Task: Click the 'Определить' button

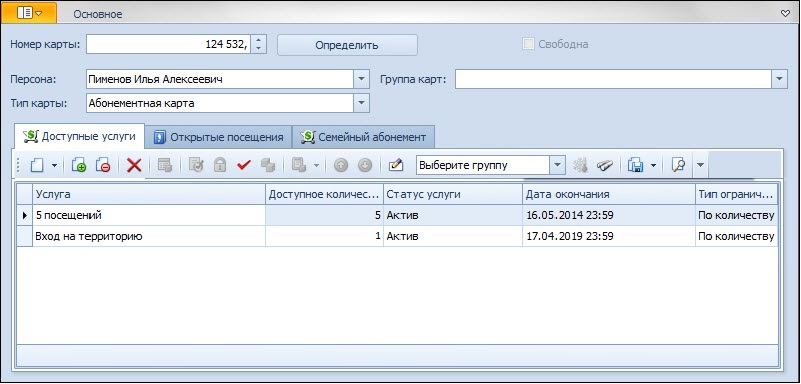Action: click(347, 45)
